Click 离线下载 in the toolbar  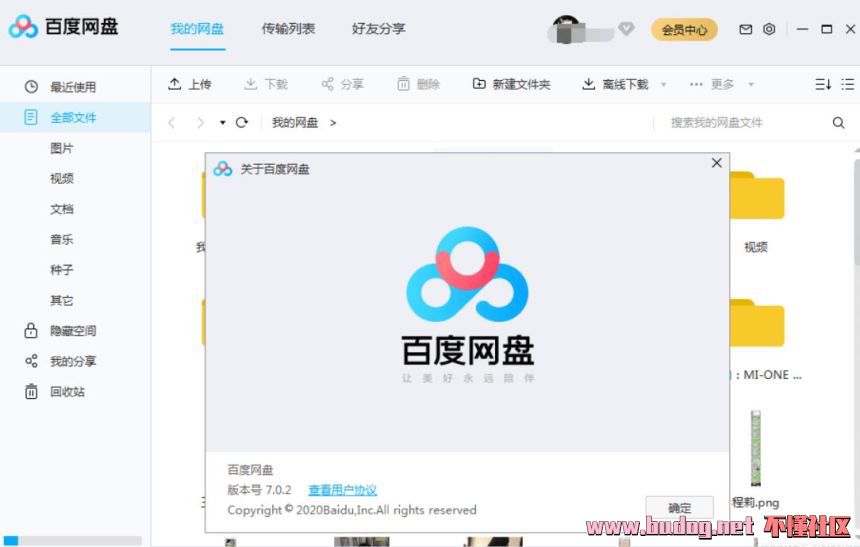pos(615,84)
